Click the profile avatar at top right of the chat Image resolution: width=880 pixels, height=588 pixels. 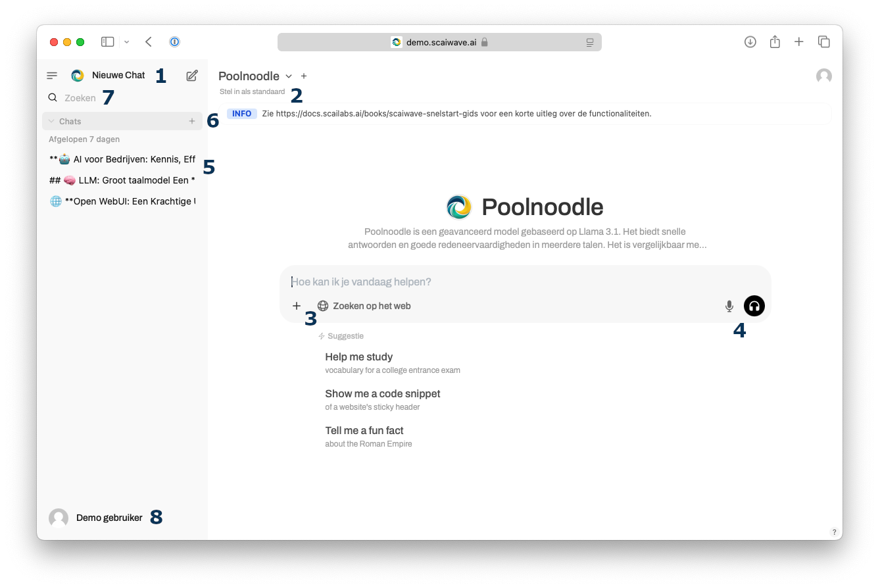click(x=823, y=76)
